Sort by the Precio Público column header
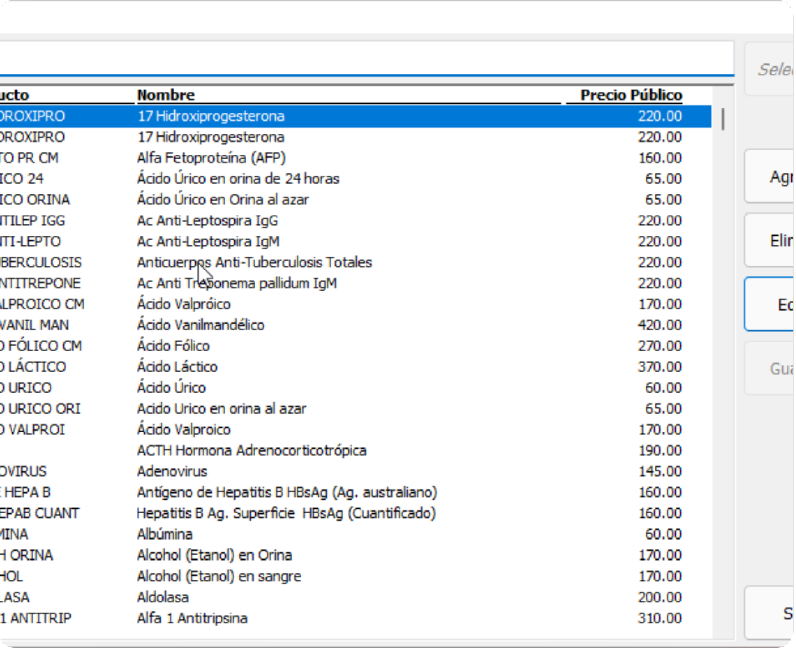Viewport: 796px width, 649px height. tap(631, 95)
